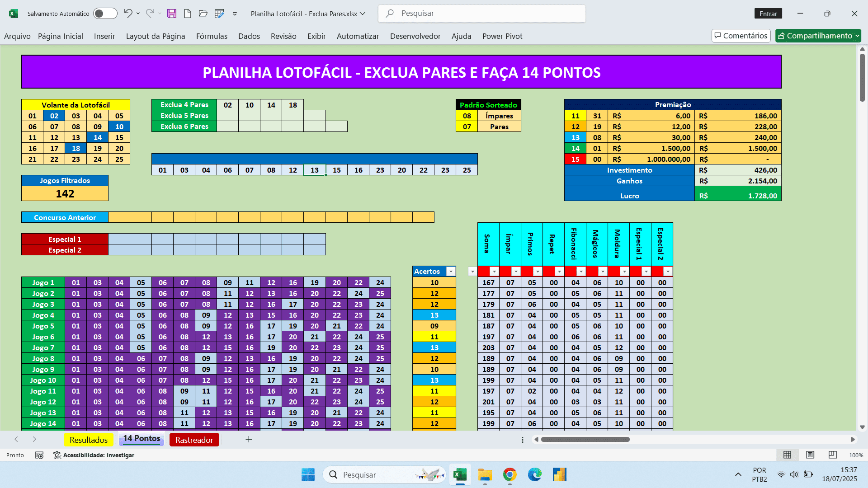Click the Normal grid view icon
The image size is (868, 488).
[x=787, y=455]
